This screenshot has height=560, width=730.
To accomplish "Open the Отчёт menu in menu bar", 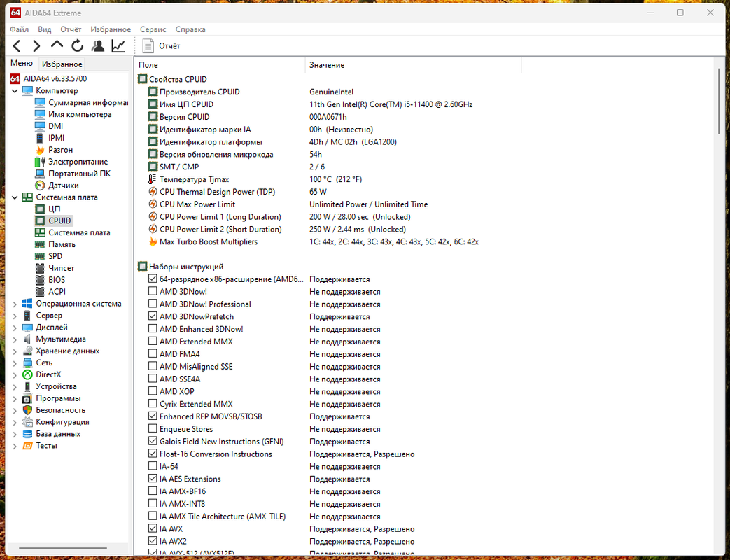I will click(71, 29).
